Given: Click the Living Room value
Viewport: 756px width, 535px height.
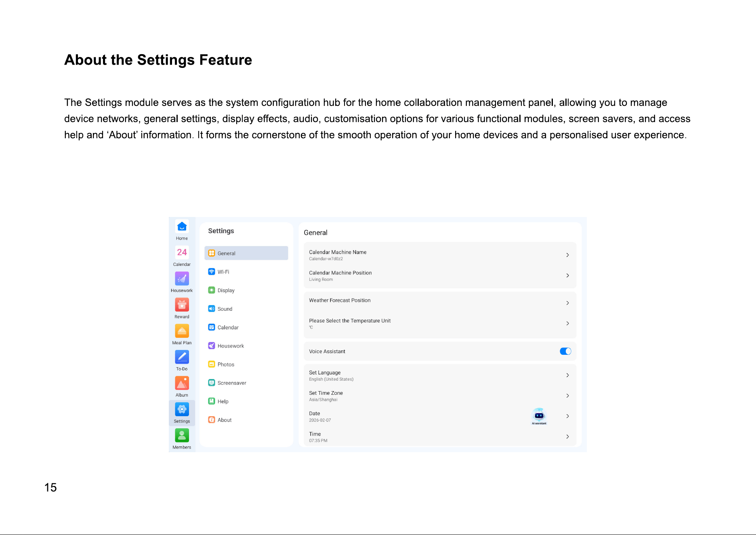Looking at the screenshot, I should pyautogui.click(x=321, y=280).
